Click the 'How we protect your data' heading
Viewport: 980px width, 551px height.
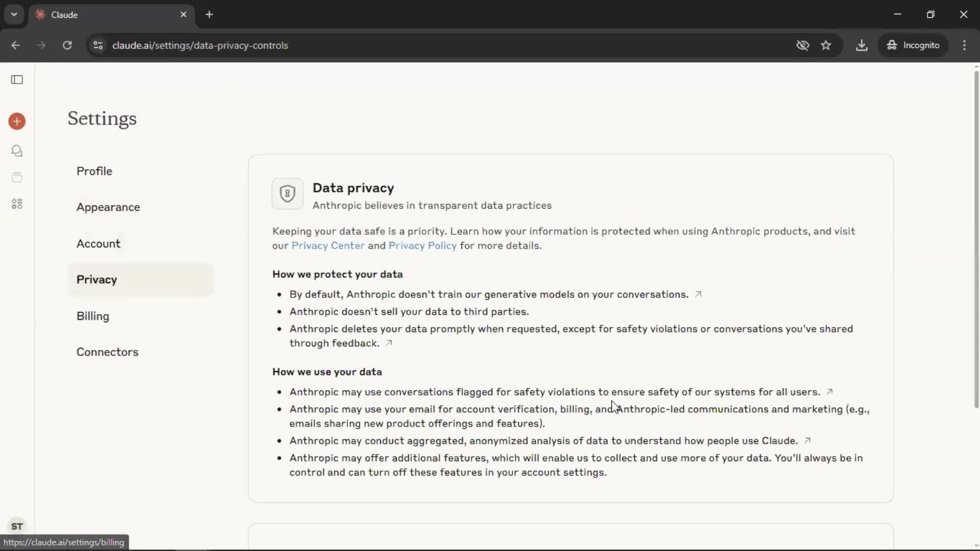click(x=337, y=274)
